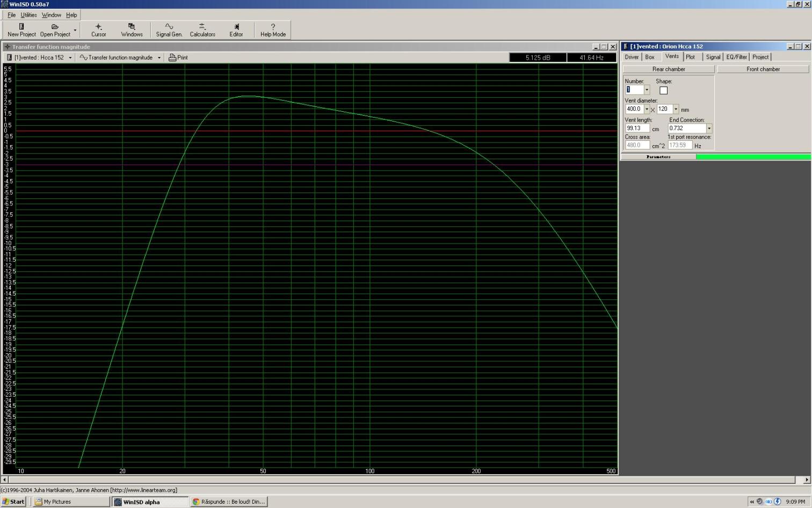Print the transfer function graph

tap(178, 58)
